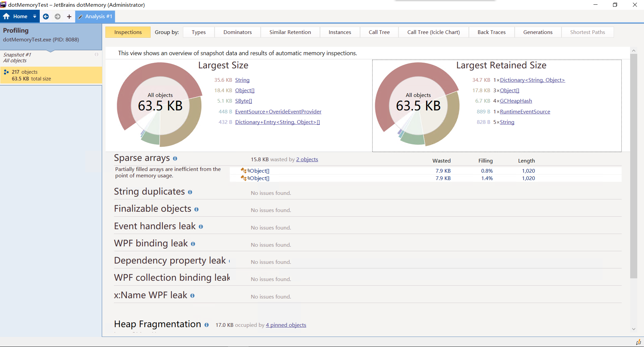This screenshot has width=644, height=347.
Task: Open the RuntimeEventSource link
Action: (525, 112)
